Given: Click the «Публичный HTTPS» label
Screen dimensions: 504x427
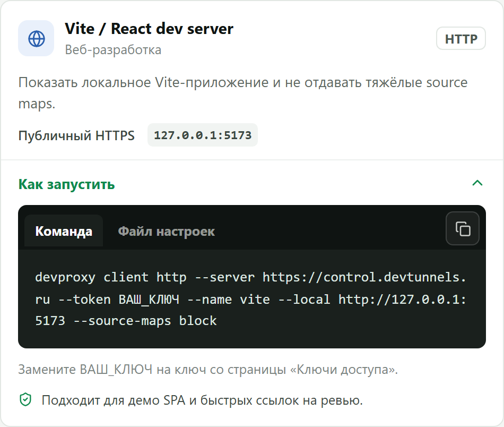Looking at the screenshot, I should tap(76, 135).
